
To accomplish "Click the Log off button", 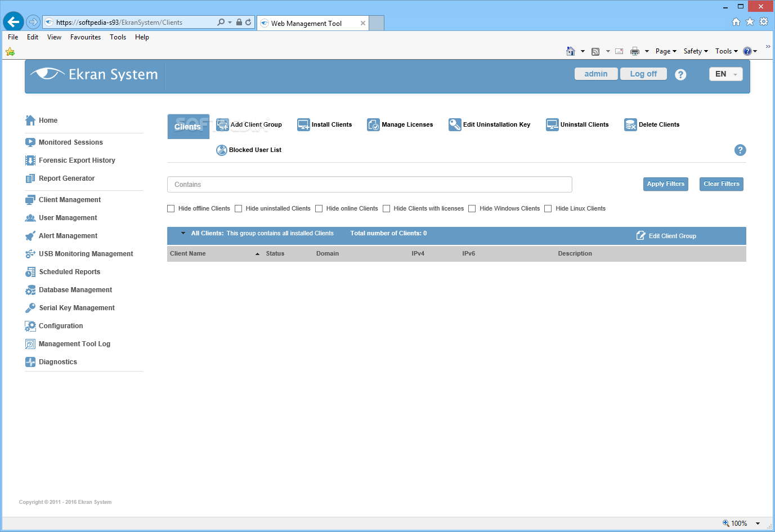I will [643, 74].
